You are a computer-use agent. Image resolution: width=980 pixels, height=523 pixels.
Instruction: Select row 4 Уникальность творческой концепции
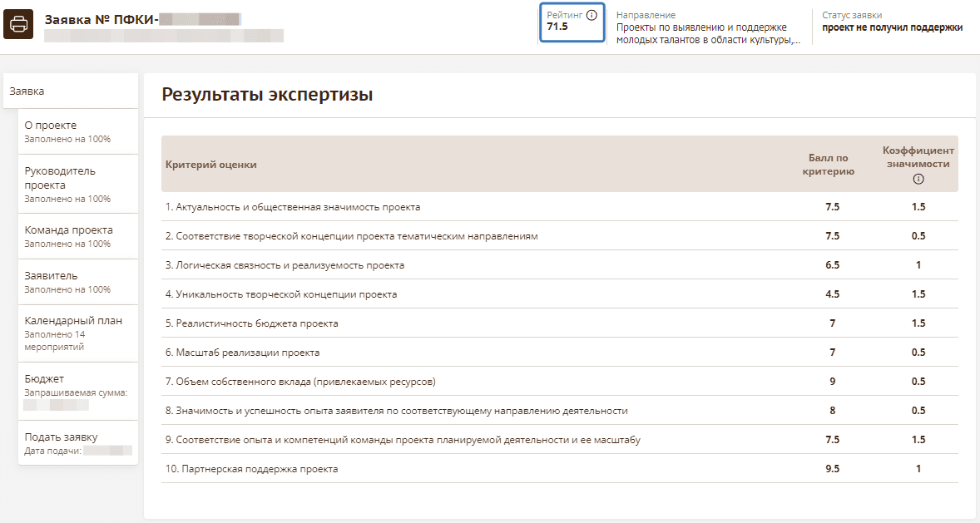tap(281, 294)
